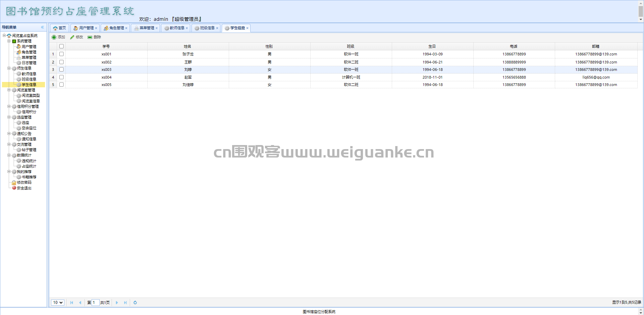
Task: Click the top-right scrollbar down arrow
Action: point(641,19)
